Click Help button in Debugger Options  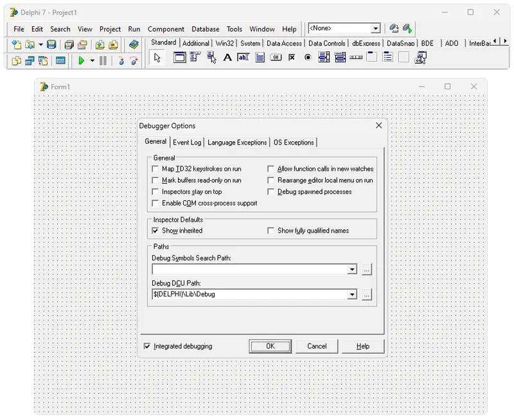pyautogui.click(x=363, y=346)
